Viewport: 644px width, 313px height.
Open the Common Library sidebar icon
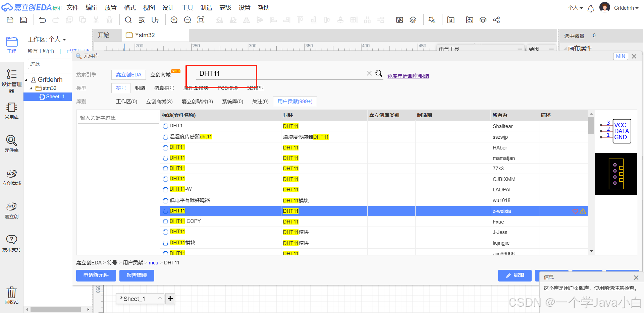pyautogui.click(x=11, y=111)
